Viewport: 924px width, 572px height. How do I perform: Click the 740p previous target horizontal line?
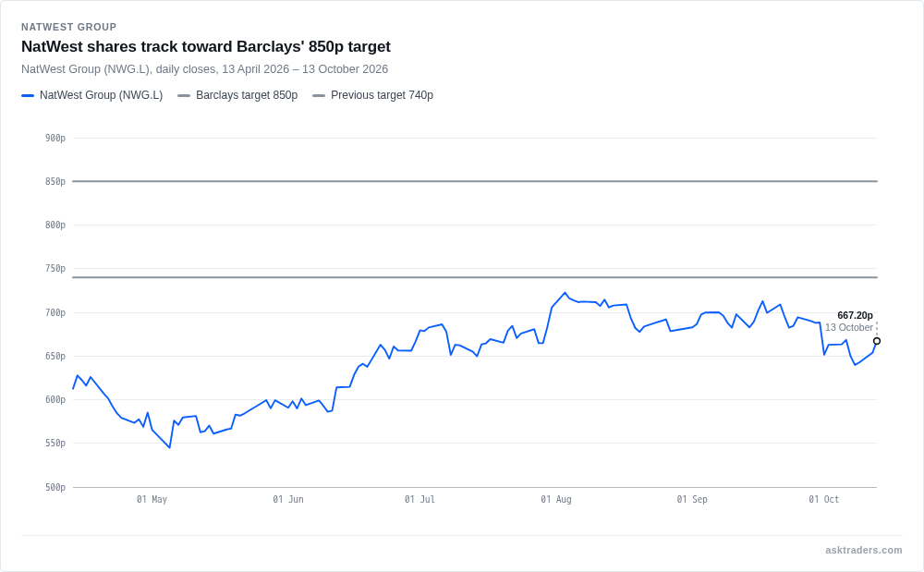click(475, 277)
